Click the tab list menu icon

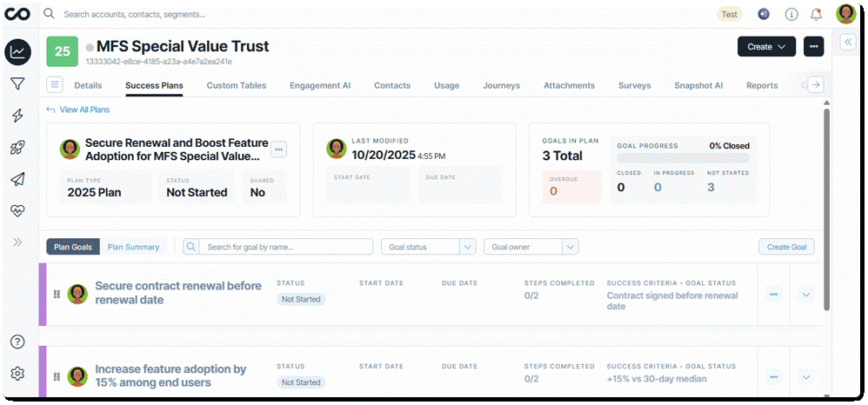tap(54, 84)
